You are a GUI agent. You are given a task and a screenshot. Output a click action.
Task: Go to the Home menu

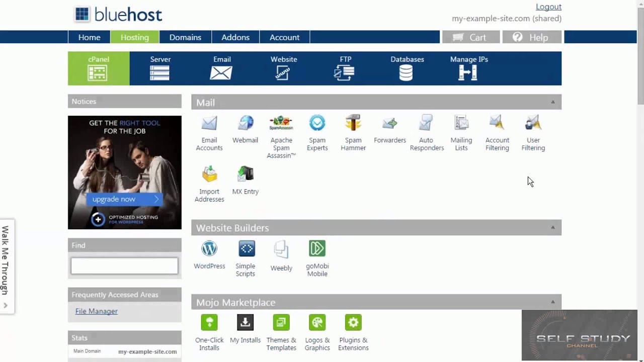point(89,37)
